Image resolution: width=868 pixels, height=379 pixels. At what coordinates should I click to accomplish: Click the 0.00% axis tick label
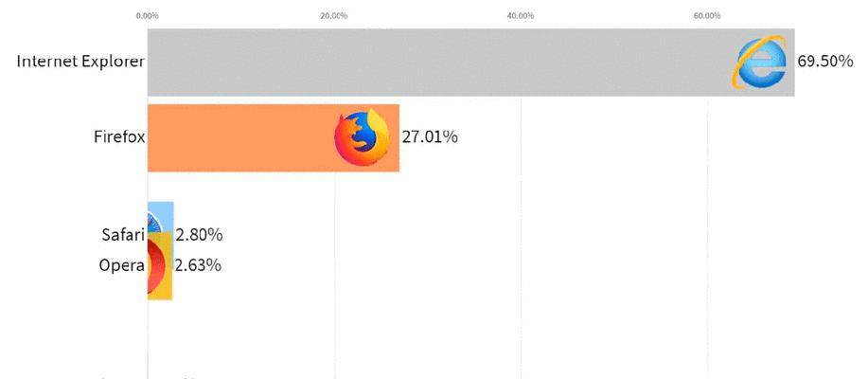coord(148,15)
